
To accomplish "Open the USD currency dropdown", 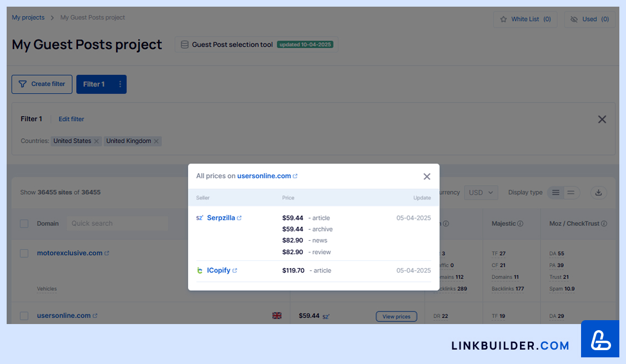I will (481, 193).
